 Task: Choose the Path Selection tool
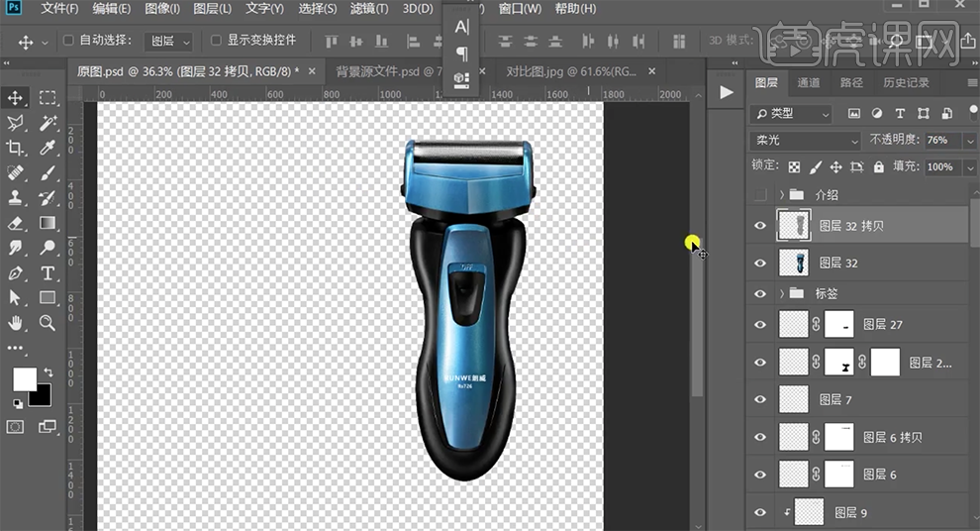click(15, 298)
